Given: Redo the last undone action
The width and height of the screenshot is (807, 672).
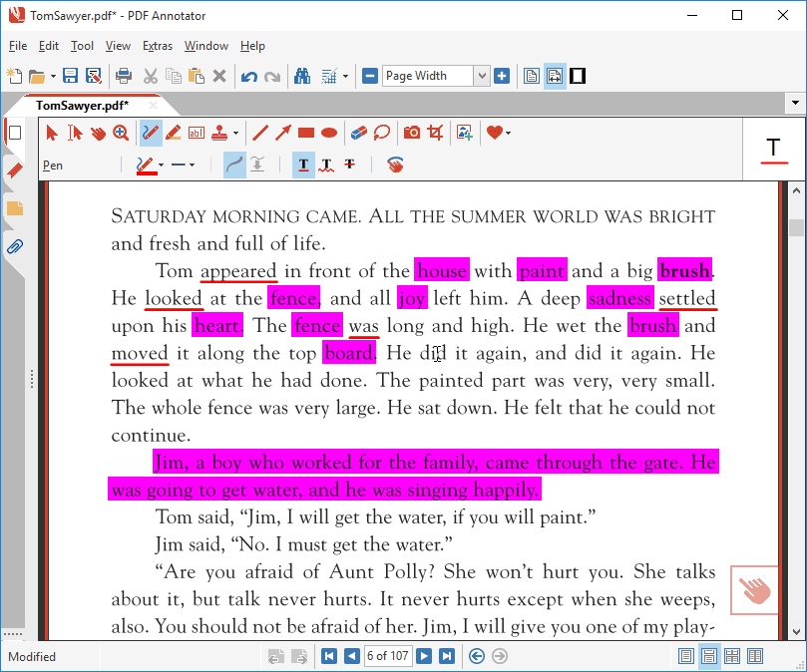Looking at the screenshot, I should [272, 76].
